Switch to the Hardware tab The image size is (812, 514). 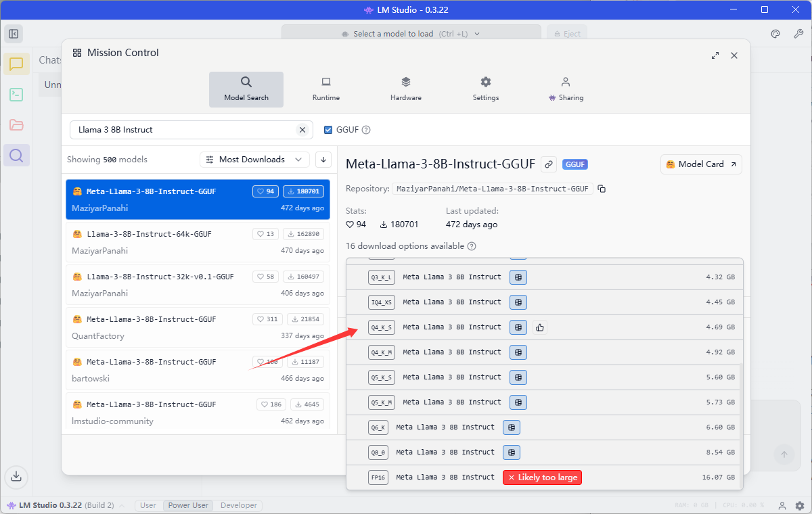(406, 89)
